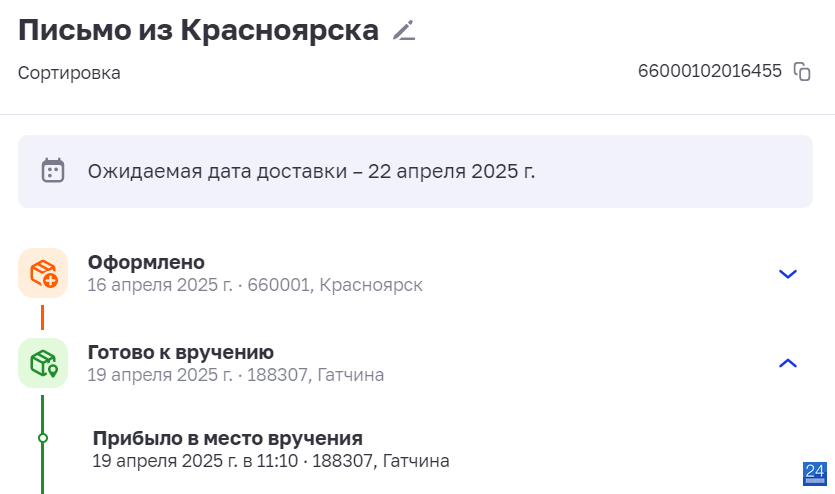Select the tracking number text
This screenshot has height=494, width=835.
click(710, 71)
